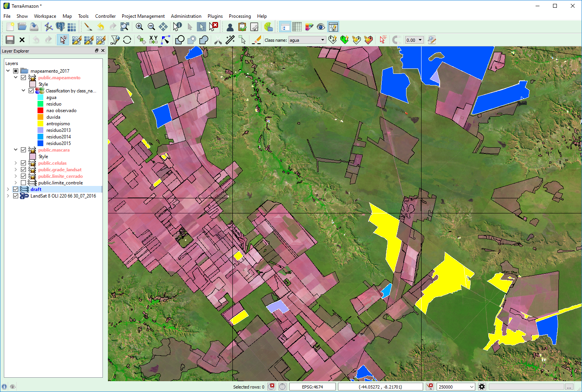
Task: Toggle visibility of the draft layer
Action: [15, 189]
